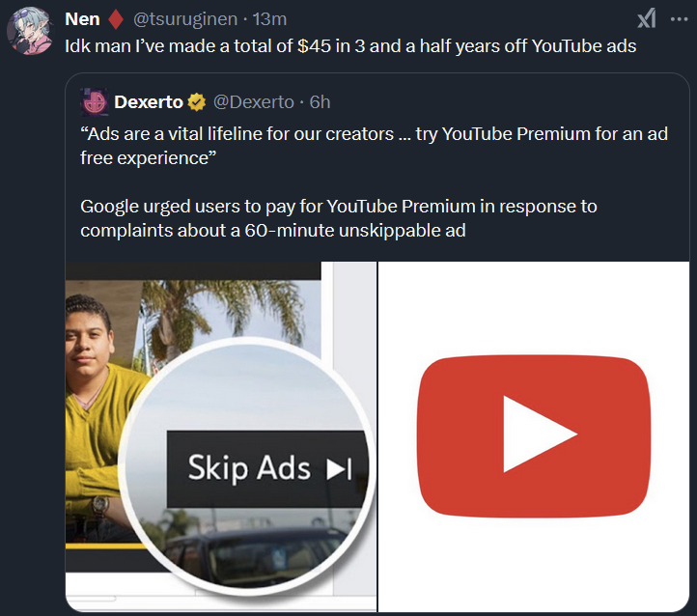Open the Grok xI icon on tweet
697x616 pixels.
pos(646,19)
